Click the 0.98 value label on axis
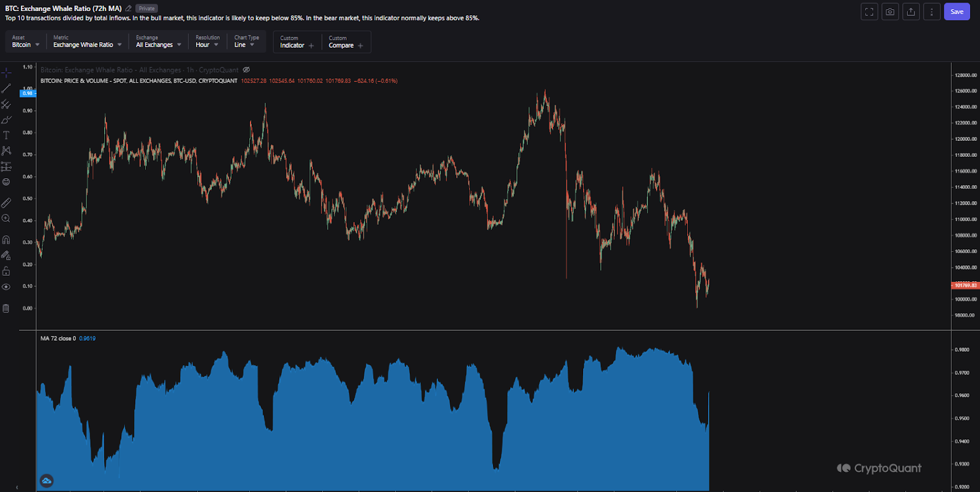 (x=28, y=93)
